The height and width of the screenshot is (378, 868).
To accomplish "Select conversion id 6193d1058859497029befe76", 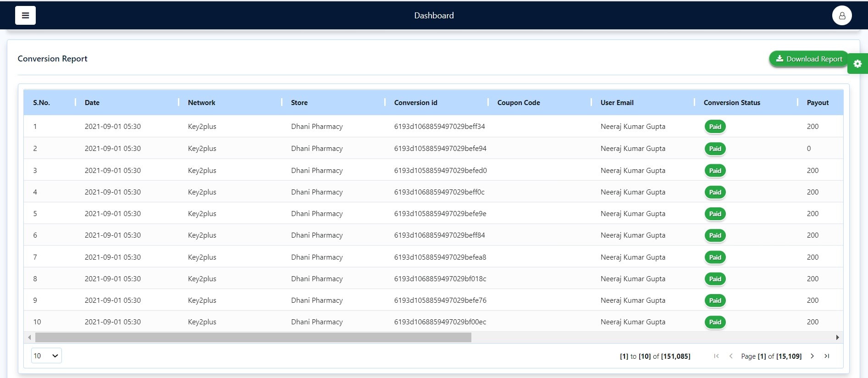I will point(440,300).
